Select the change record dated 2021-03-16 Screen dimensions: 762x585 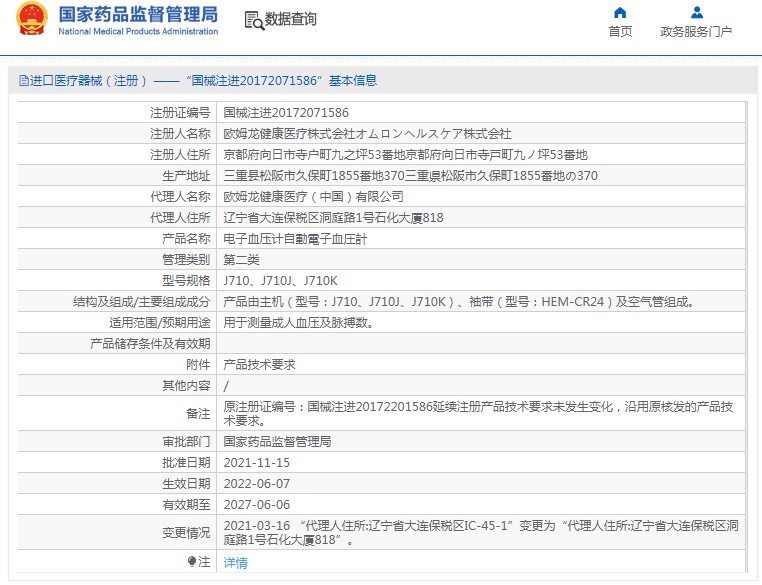[x=481, y=533]
